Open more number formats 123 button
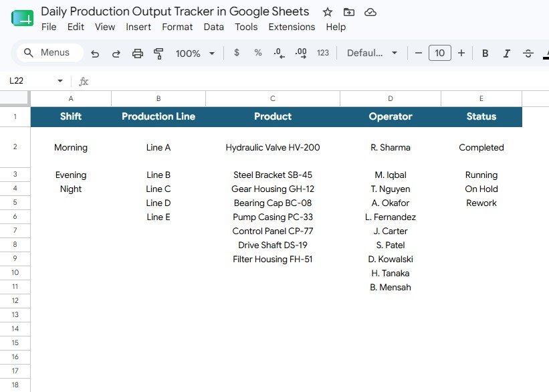The image size is (549, 392). [323, 53]
